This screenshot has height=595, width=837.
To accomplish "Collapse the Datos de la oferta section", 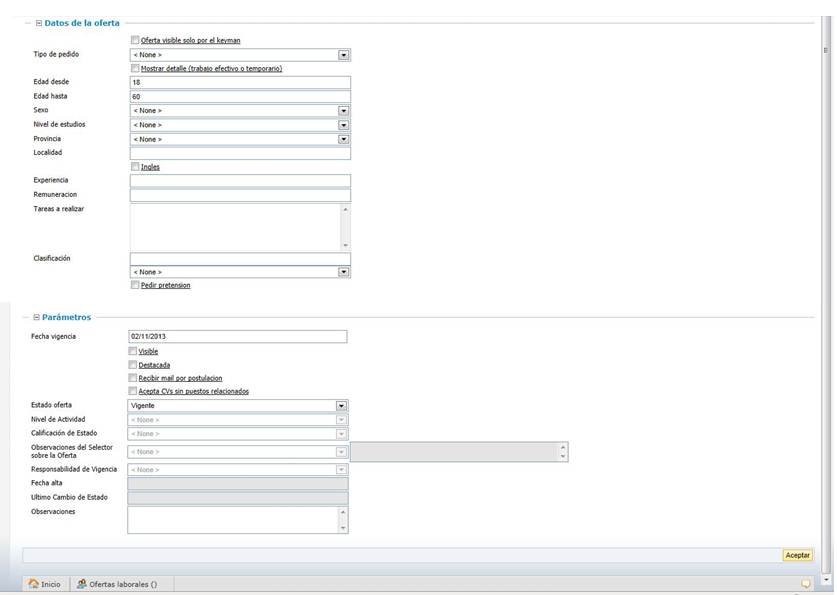I will [x=39, y=23].
